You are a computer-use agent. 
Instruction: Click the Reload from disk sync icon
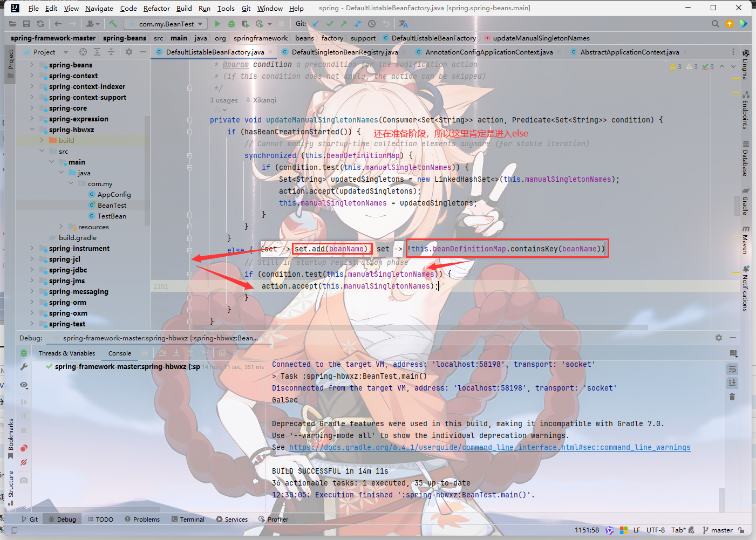click(x=40, y=24)
